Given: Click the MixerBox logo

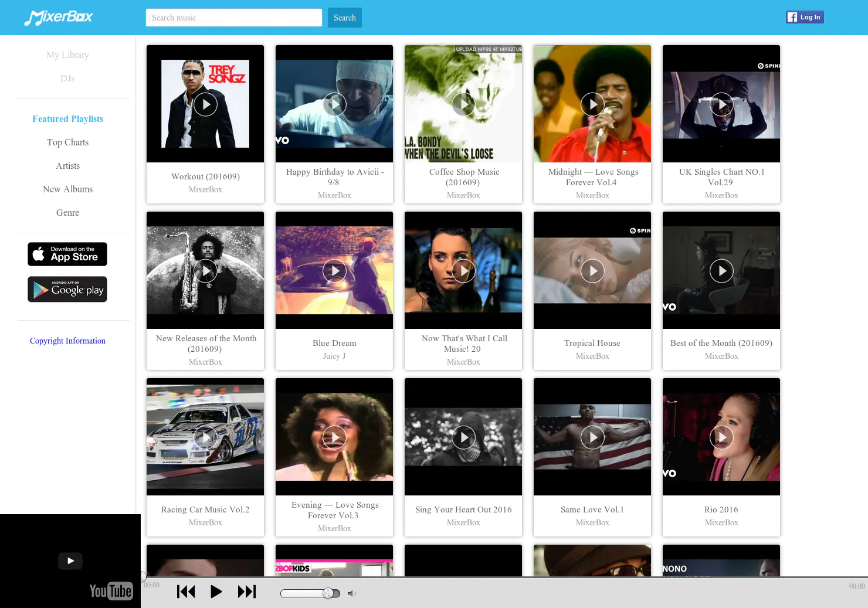Looking at the screenshot, I should point(59,18).
